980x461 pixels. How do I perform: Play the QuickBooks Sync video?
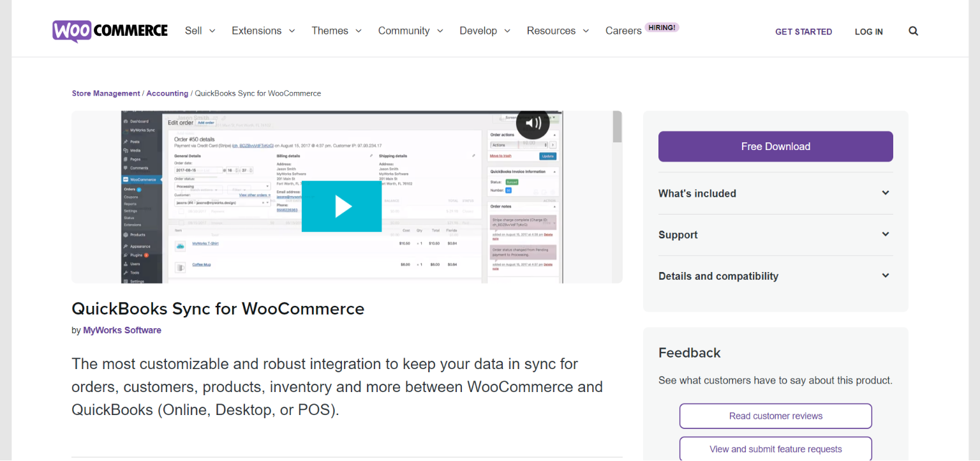(x=341, y=206)
